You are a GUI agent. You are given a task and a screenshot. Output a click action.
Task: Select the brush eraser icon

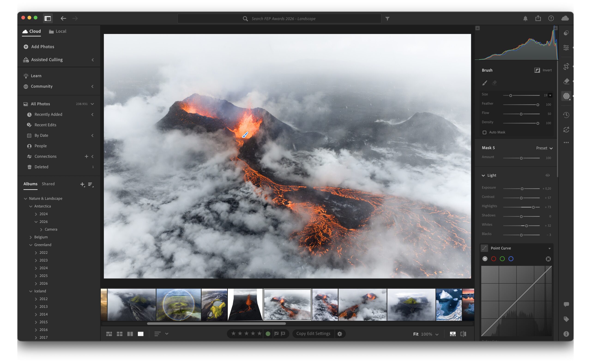(x=494, y=83)
